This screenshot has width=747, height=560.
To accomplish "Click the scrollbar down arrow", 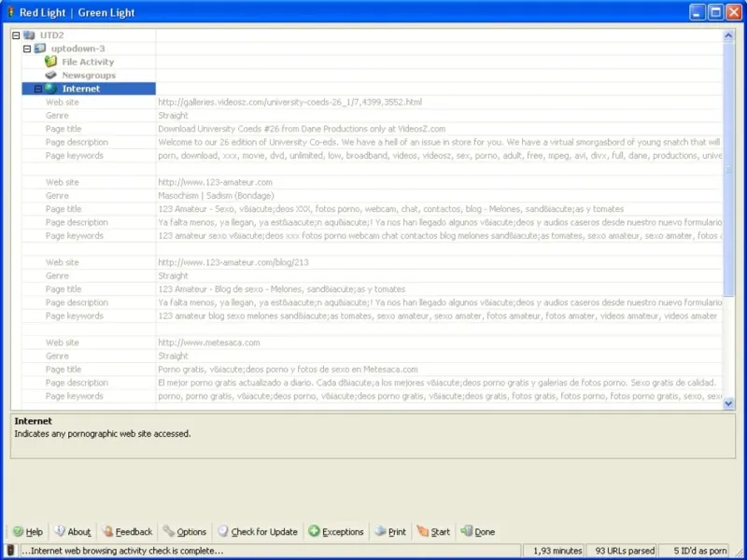I will pyautogui.click(x=728, y=403).
